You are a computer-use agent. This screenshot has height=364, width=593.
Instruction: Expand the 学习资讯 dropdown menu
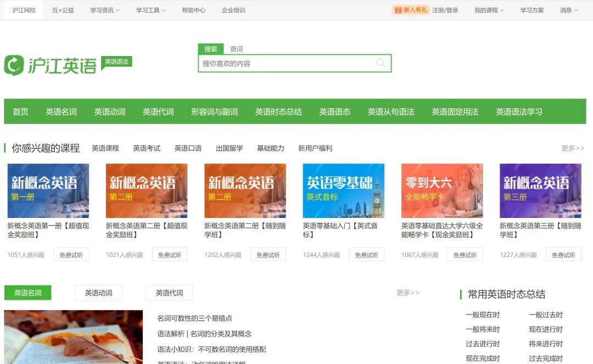(x=105, y=10)
